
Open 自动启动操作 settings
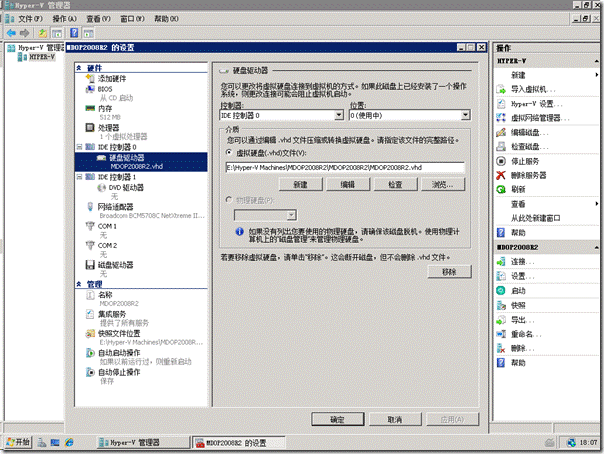coord(119,353)
